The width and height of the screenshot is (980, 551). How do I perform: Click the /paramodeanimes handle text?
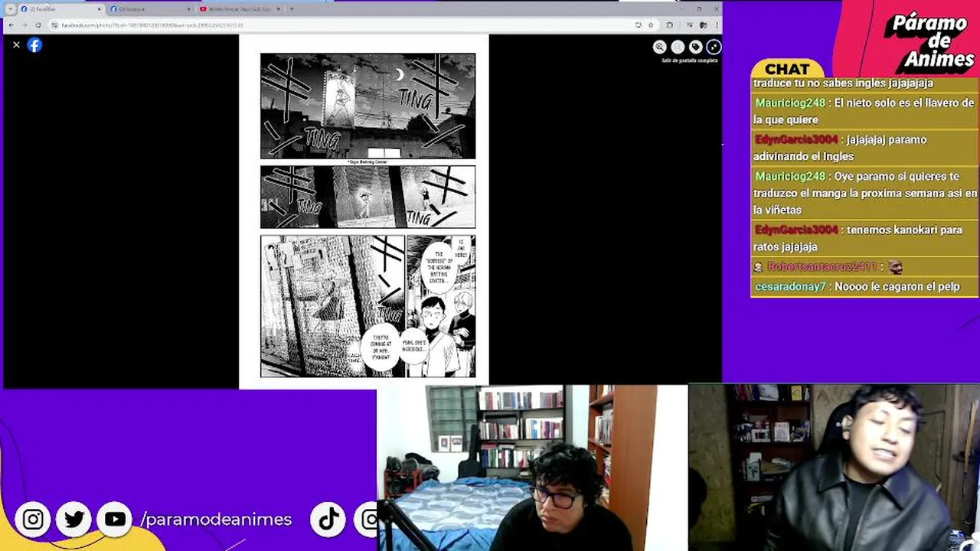coord(217,520)
